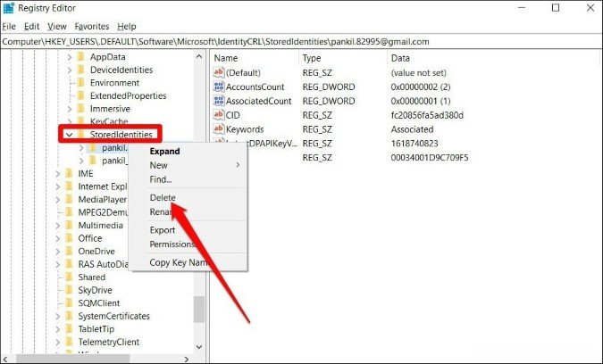
Task: Click the MediaPlayer folder icon
Action: click(69, 199)
